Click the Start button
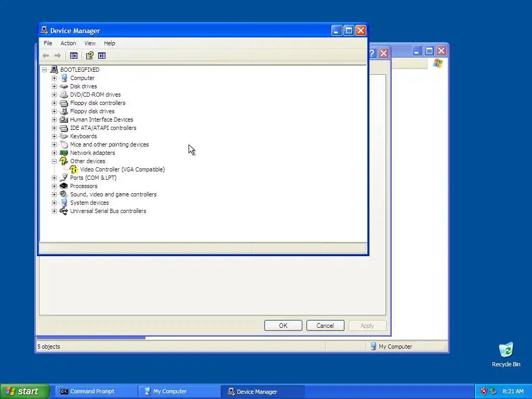 point(24,391)
